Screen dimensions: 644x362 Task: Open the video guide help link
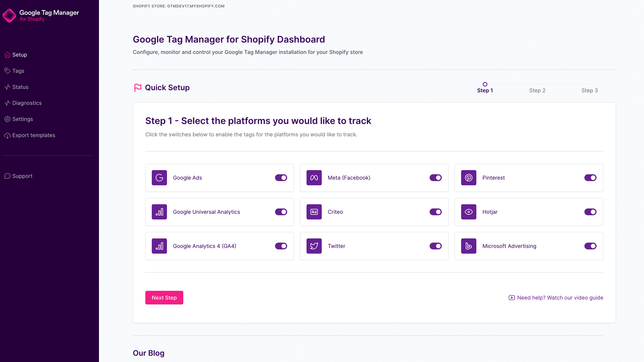559,298
